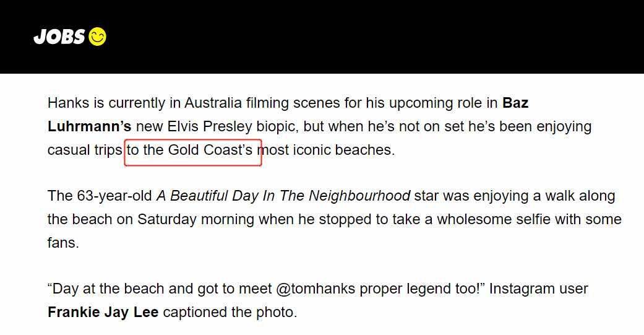
Task: Click the words Elvis Presley biopic
Action: tap(231, 126)
